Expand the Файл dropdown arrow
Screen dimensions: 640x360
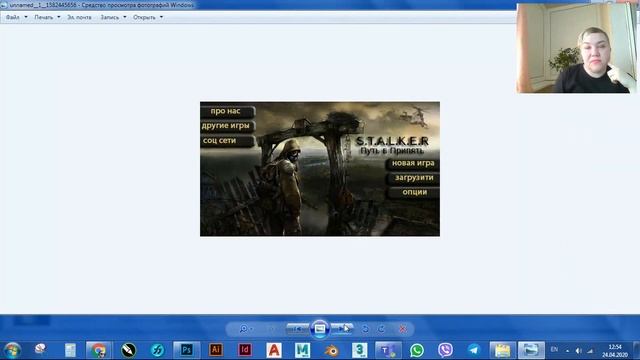26,17
